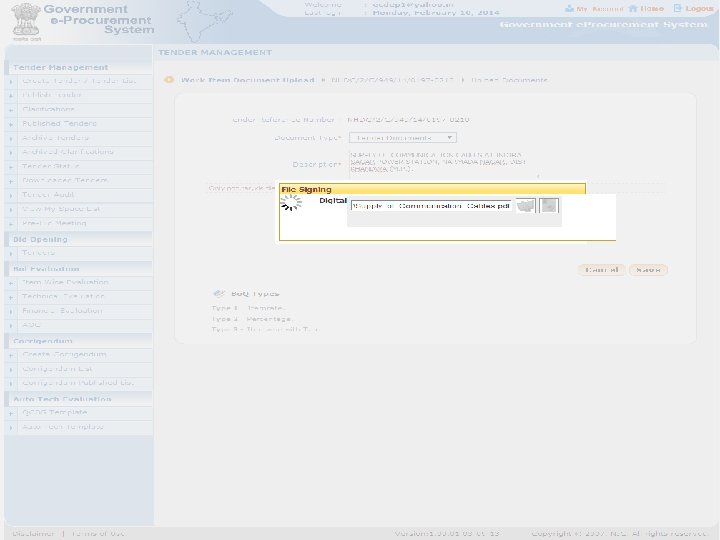
Task: Click the Logout icon in header
Action: 678,8
